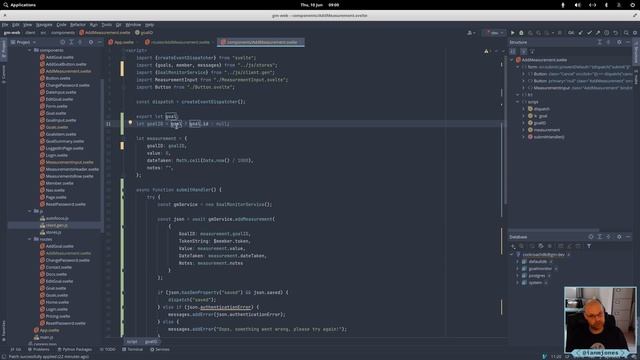The width and height of the screenshot is (640, 360).
Task: Open Applications launcher in the top bar
Action: coord(20,5)
